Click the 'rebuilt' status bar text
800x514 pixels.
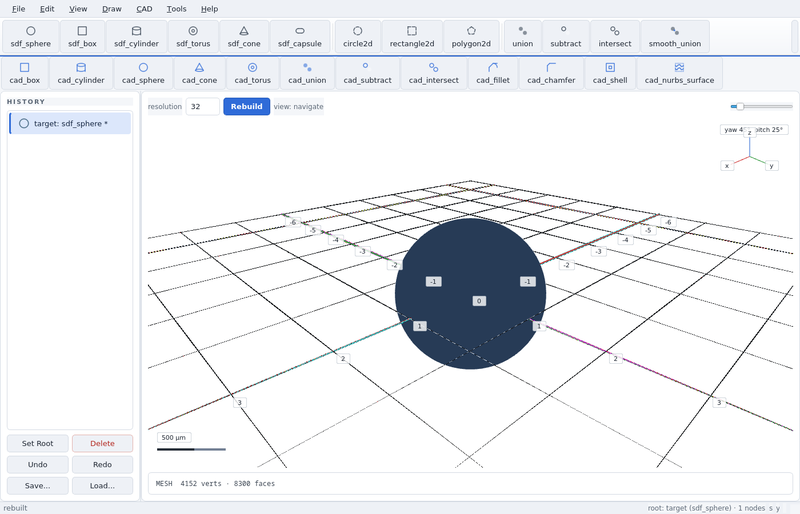pyautogui.click(x=15, y=508)
